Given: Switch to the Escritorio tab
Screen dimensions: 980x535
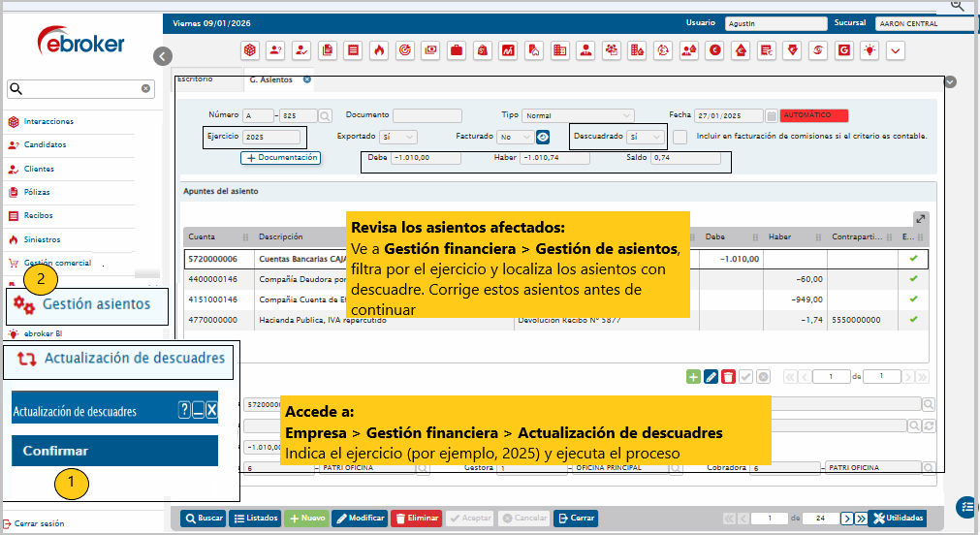Looking at the screenshot, I should click(195, 79).
